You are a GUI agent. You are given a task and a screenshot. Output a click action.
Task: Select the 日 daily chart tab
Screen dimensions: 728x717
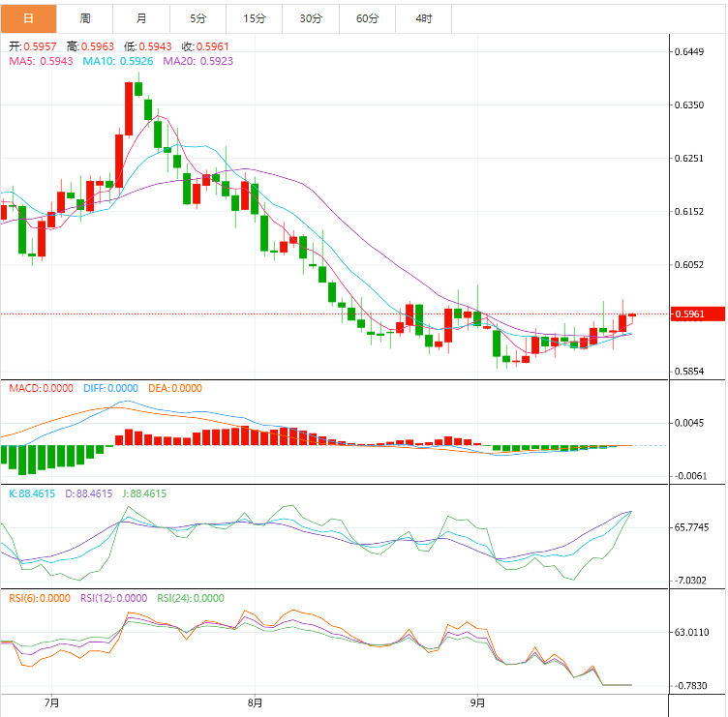click(x=28, y=18)
